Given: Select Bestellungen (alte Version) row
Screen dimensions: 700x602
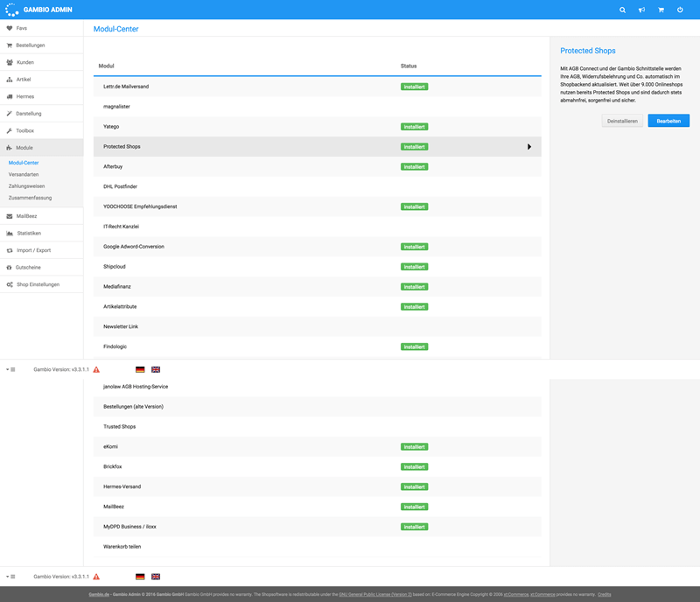Looking at the screenshot, I should coord(318,407).
